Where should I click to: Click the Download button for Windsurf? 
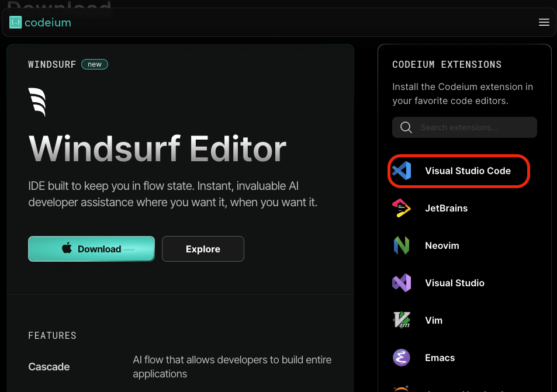(x=91, y=248)
